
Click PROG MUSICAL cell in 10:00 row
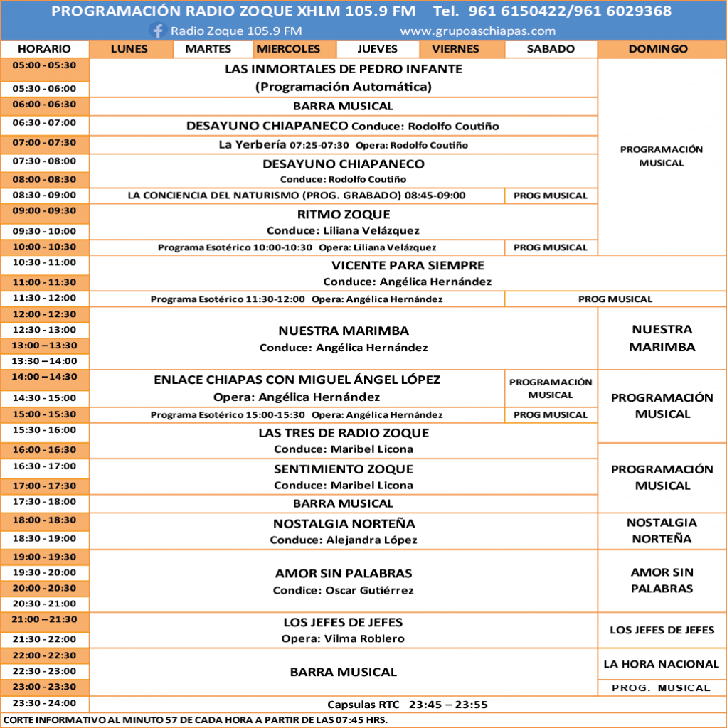551,247
